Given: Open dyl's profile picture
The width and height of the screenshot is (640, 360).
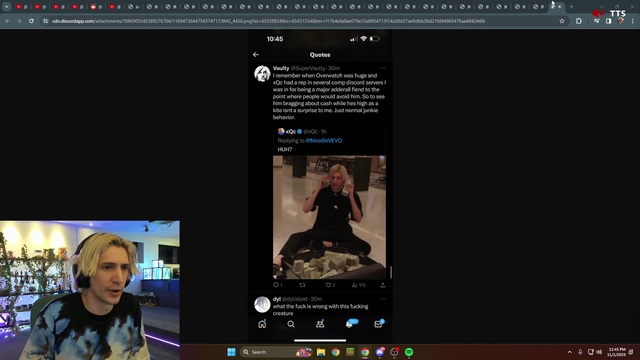Looking at the screenshot, I should click(262, 304).
